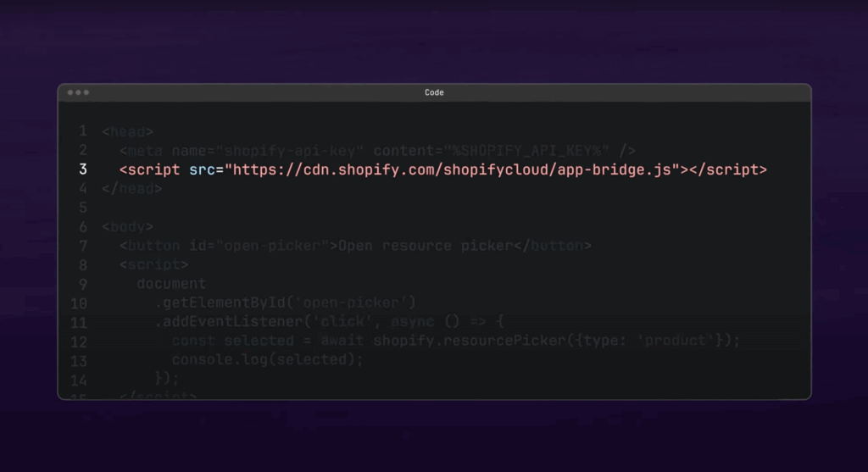Click shopify.resourcePicker call on line 12

[470, 341]
